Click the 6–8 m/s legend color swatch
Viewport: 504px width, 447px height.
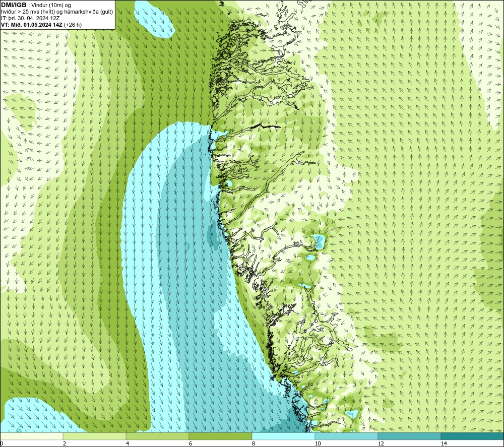pyautogui.click(x=221, y=436)
